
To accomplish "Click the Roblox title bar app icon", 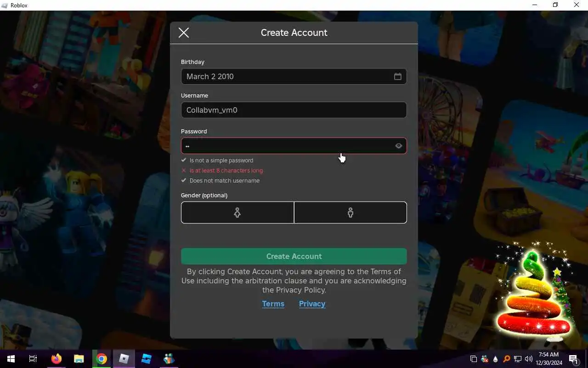I will tap(5, 6).
